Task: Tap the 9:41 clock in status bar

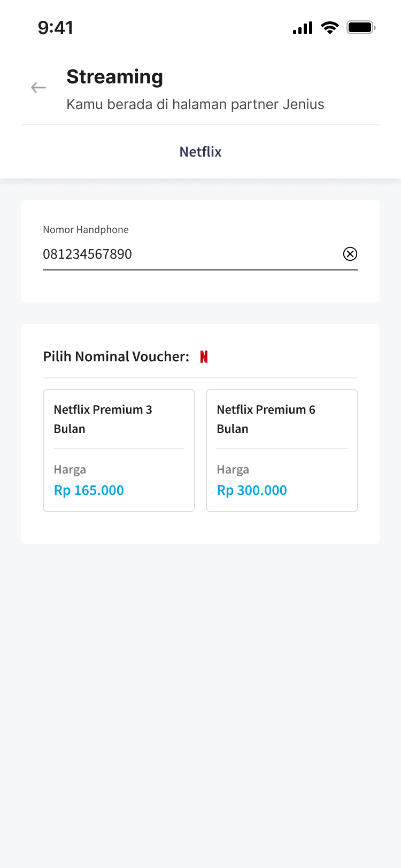Action: [56, 28]
